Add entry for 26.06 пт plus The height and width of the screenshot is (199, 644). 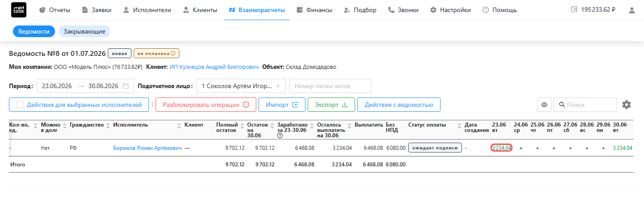(x=554, y=148)
